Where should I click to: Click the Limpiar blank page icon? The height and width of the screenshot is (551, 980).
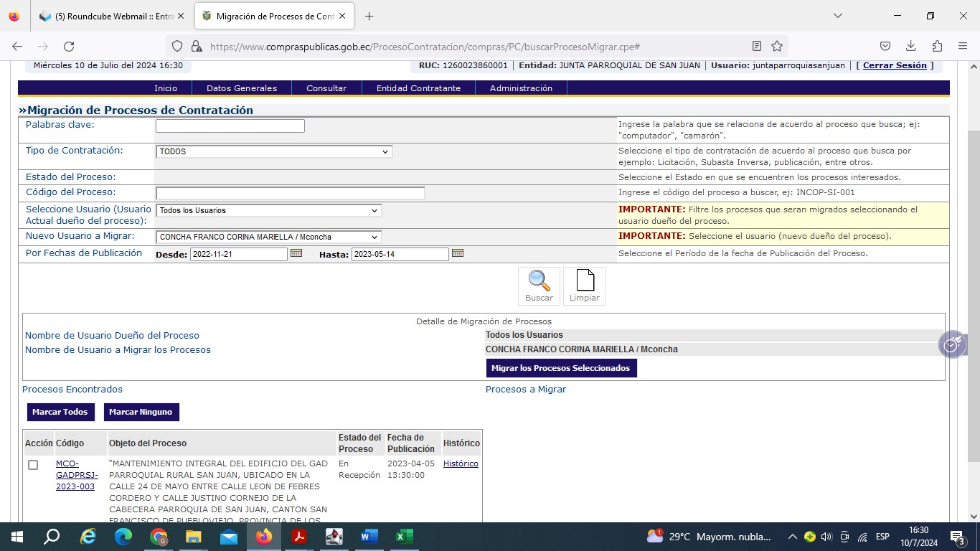584,281
